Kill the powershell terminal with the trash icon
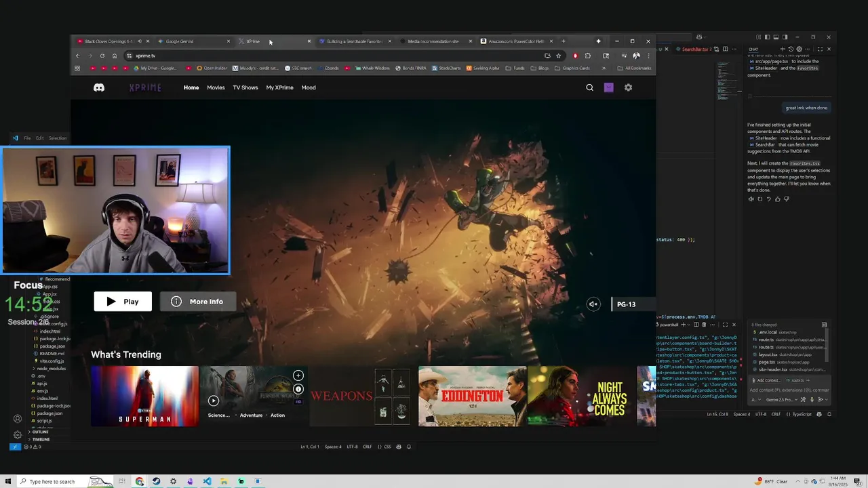Viewport: 868px width, 488px height. [x=704, y=325]
